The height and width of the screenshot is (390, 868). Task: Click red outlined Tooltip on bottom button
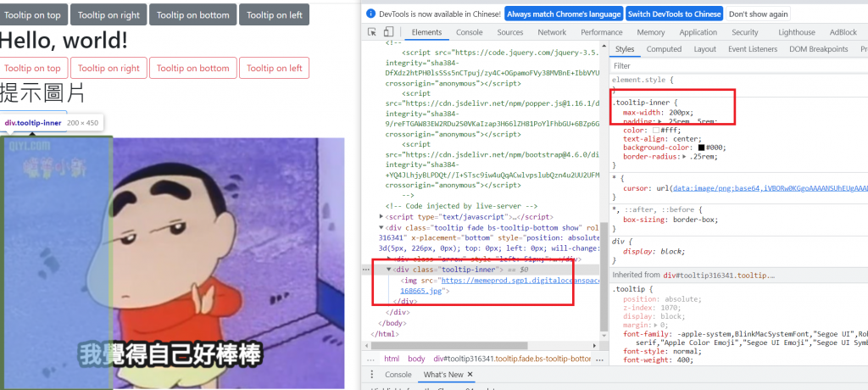[192, 68]
